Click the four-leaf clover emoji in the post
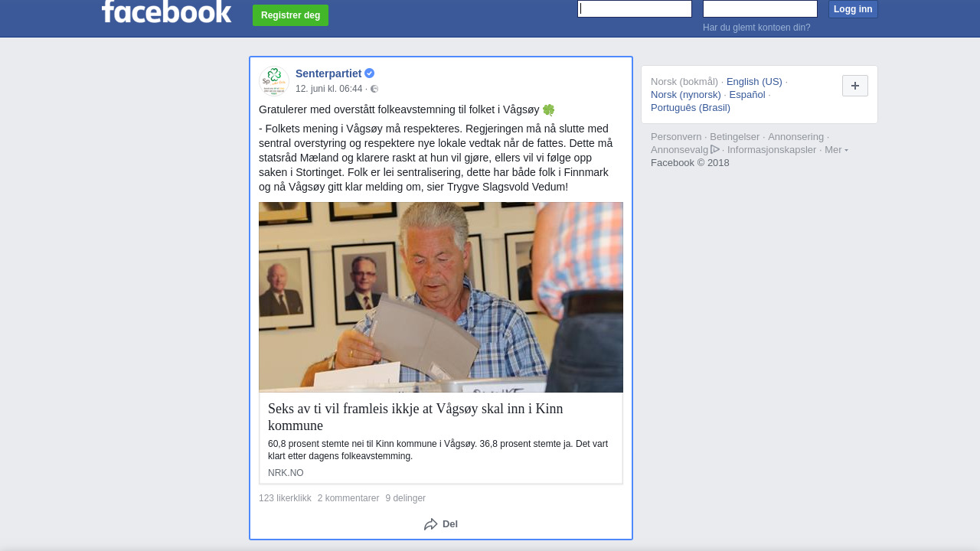 (548, 109)
